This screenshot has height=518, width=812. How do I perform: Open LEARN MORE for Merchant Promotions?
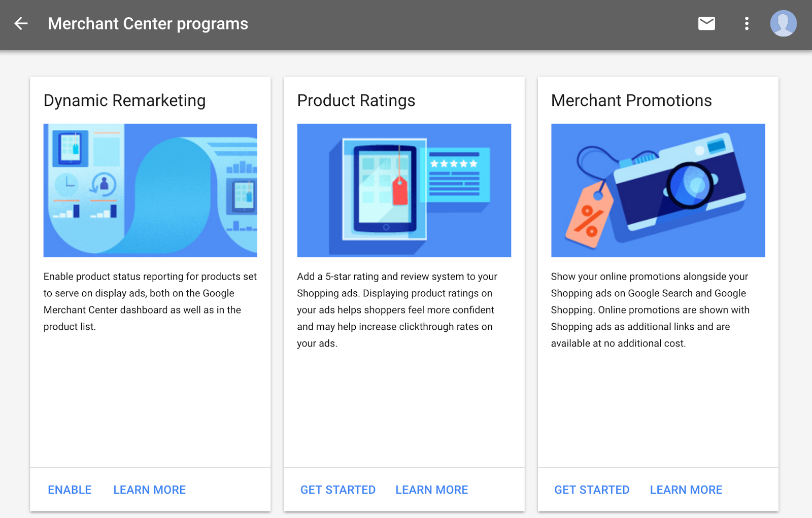click(x=686, y=489)
